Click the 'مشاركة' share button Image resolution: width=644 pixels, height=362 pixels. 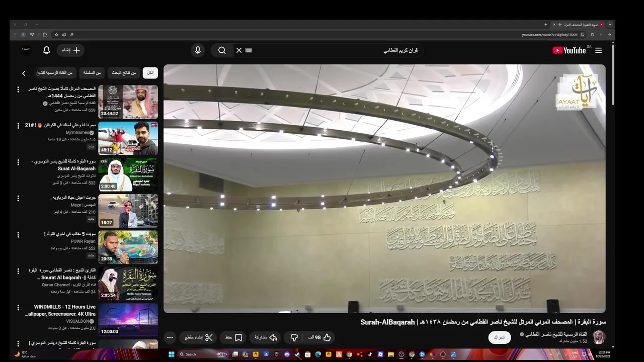(266, 337)
